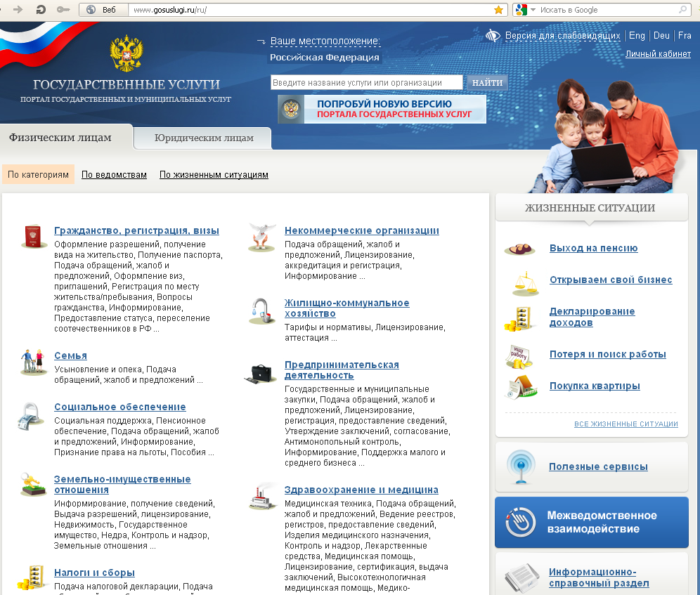Click the water tap icon for housing utilities

pos(263,310)
